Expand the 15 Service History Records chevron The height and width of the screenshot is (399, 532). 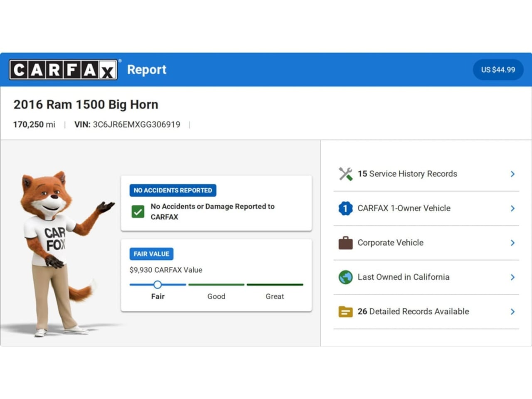[512, 174]
